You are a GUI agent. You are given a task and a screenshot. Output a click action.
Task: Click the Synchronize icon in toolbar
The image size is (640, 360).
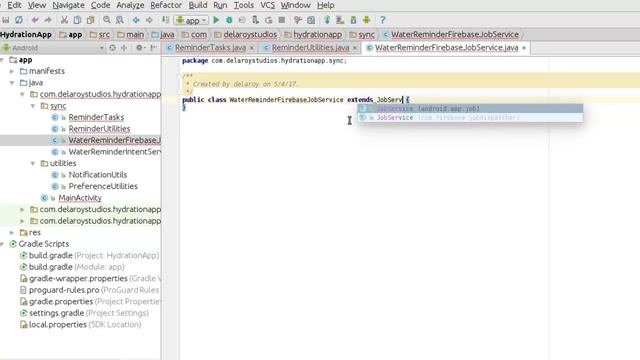point(19,20)
